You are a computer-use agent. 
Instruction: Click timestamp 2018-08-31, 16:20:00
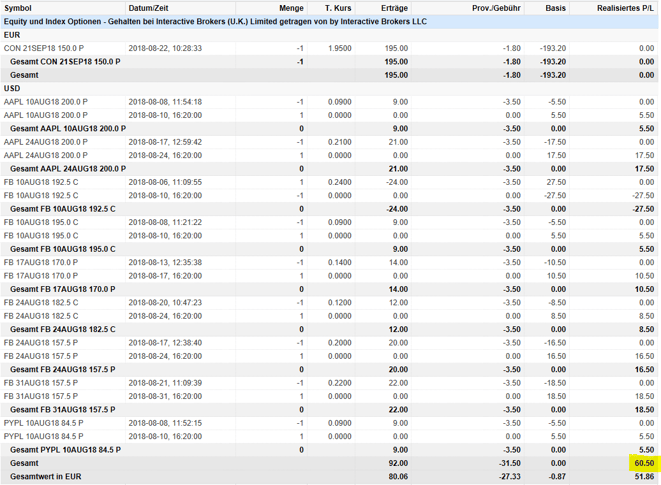(x=165, y=396)
